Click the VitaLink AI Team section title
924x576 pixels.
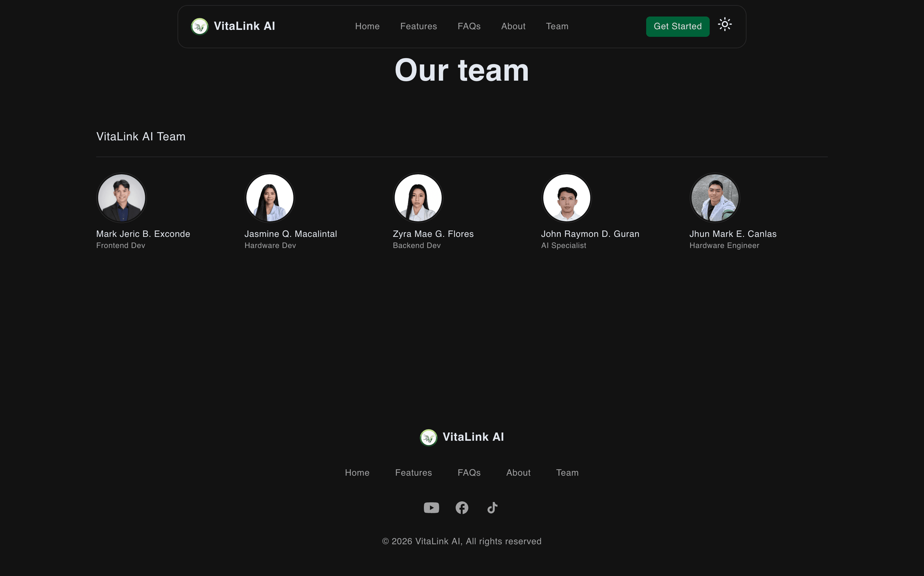pos(141,137)
